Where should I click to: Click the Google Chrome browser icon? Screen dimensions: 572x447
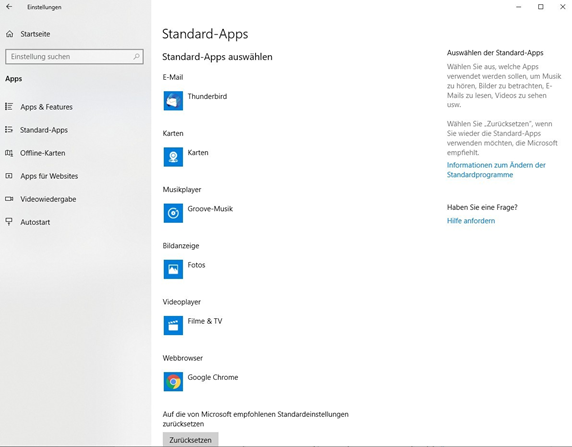click(x=173, y=382)
